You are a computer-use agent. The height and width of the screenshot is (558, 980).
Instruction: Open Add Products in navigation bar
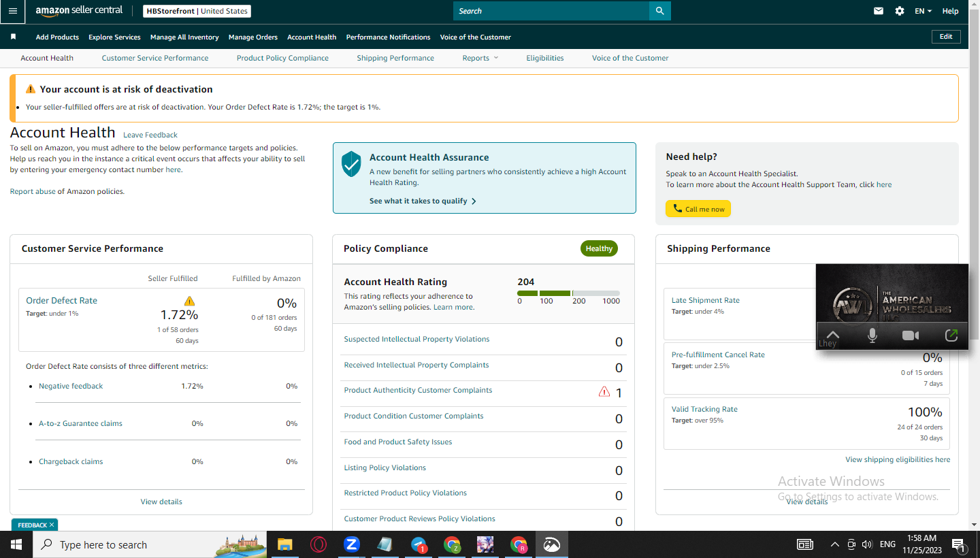[57, 37]
